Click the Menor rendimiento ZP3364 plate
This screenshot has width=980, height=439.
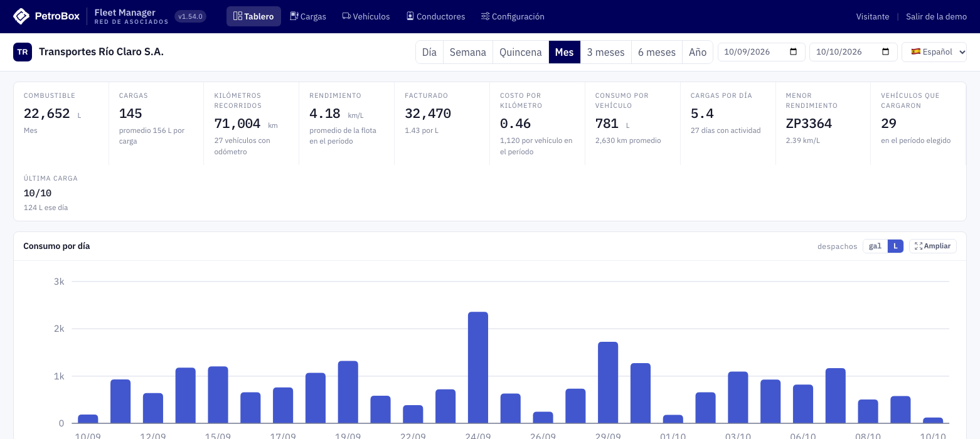809,124
